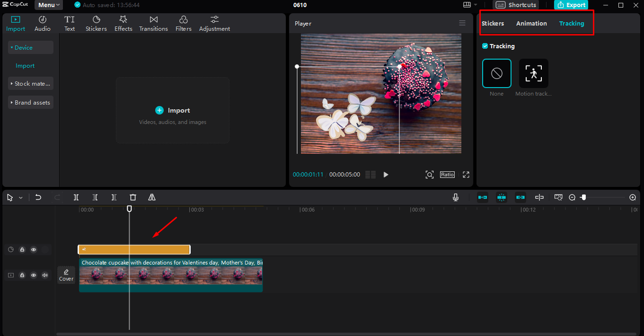Redo the last action

click(x=57, y=197)
